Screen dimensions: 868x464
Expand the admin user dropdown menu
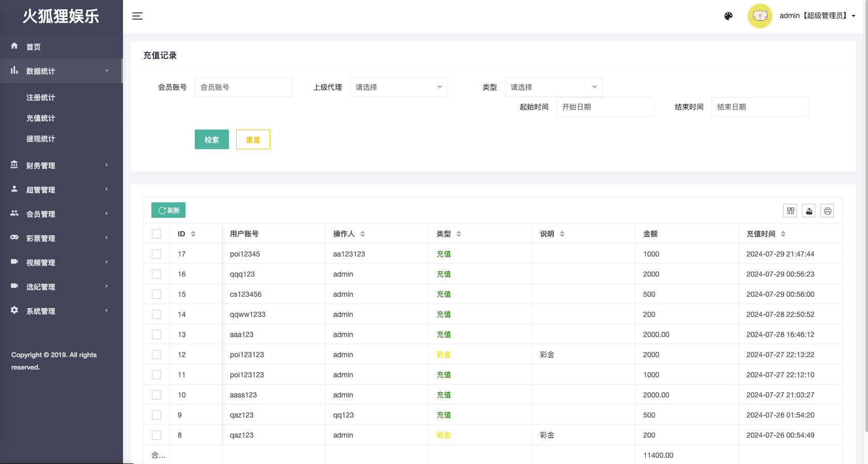click(x=817, y=16)
